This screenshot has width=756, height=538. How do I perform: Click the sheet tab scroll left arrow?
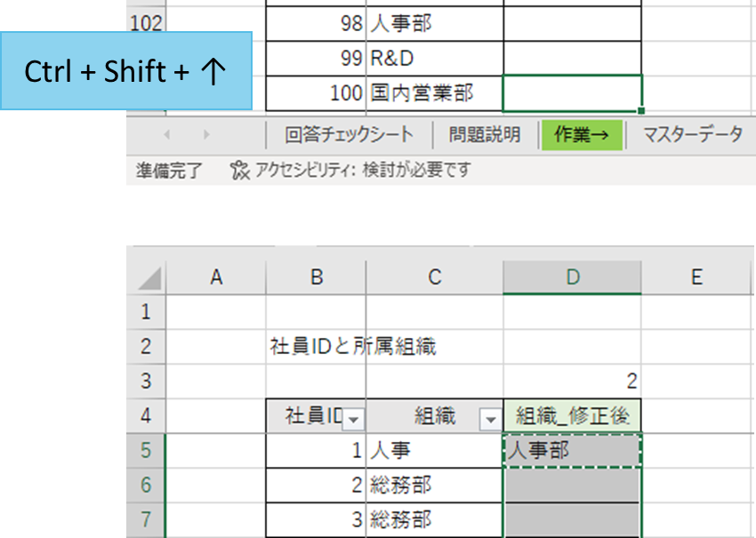click(x=167, y=134)
